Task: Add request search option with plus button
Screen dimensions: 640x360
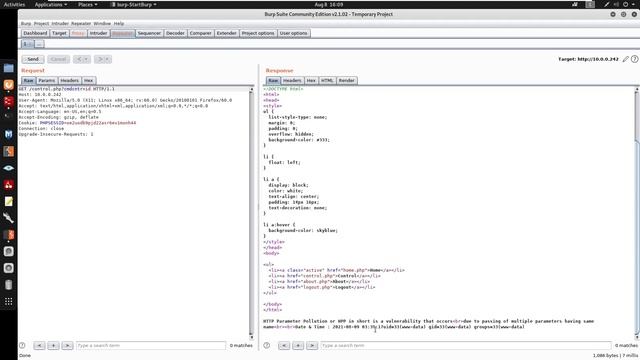Action: click(53, 346)
